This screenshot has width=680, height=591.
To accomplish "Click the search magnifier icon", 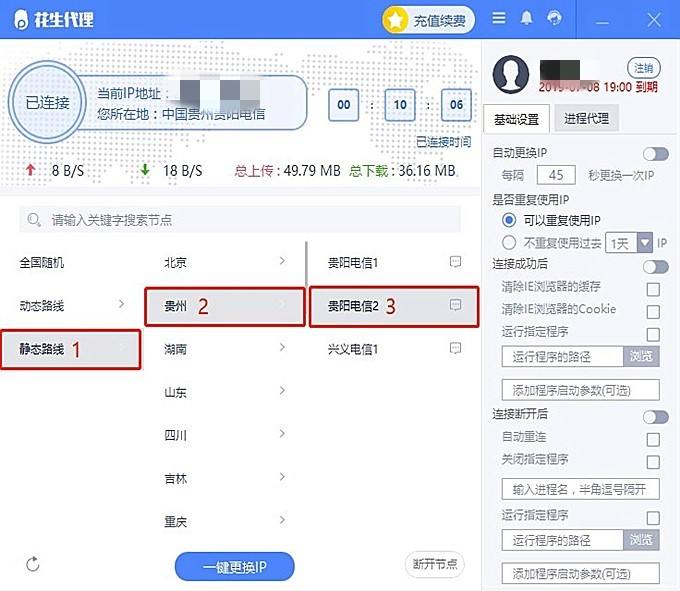I will tap(34, 220).
